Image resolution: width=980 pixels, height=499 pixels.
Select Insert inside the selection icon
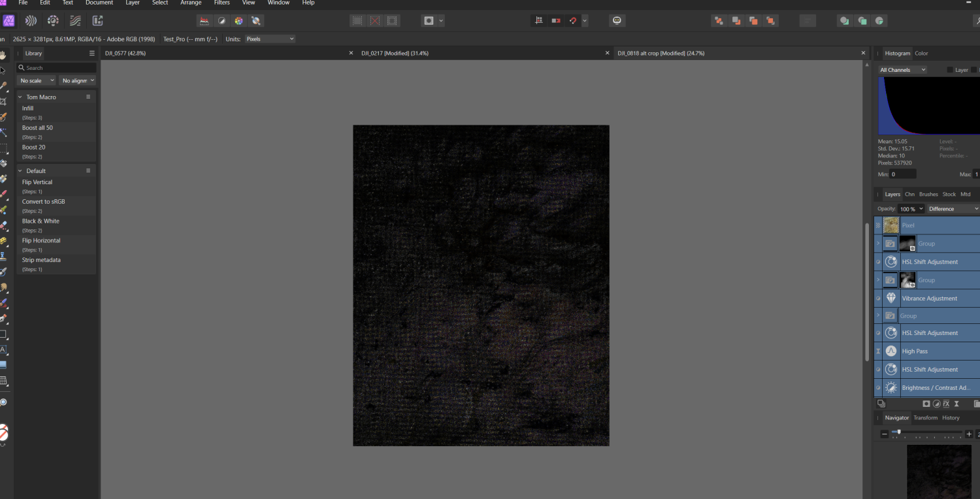point(879,21)
